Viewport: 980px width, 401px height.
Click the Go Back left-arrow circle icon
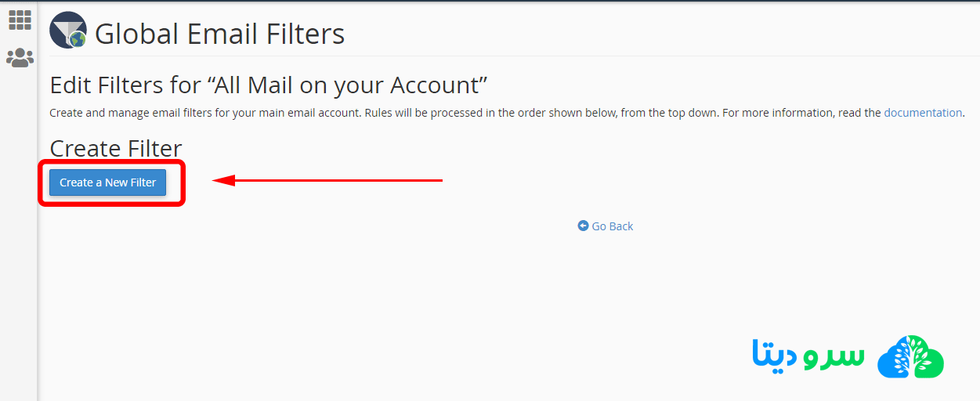(583, 226)
